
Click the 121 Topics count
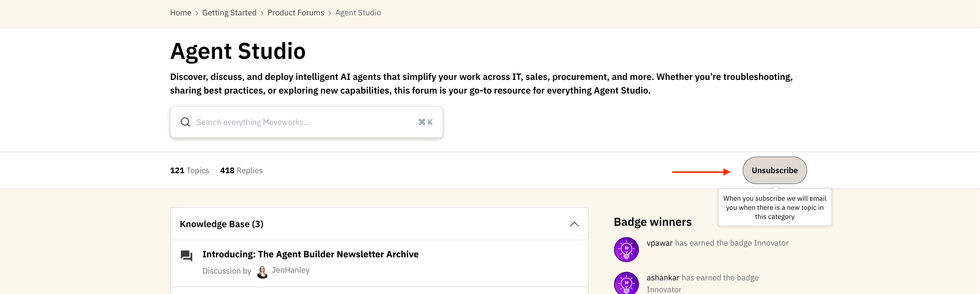[x=189, y=170]
